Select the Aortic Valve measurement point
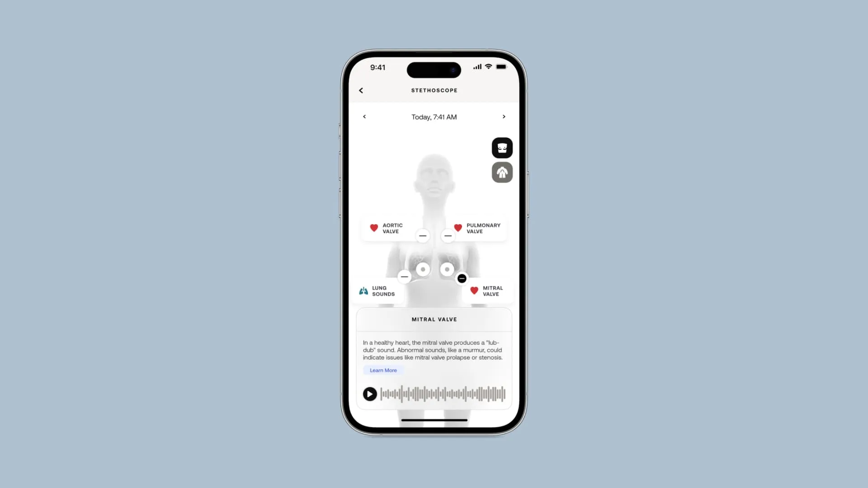This screenshot has height=488, width=868. click(x=422, y=236)
